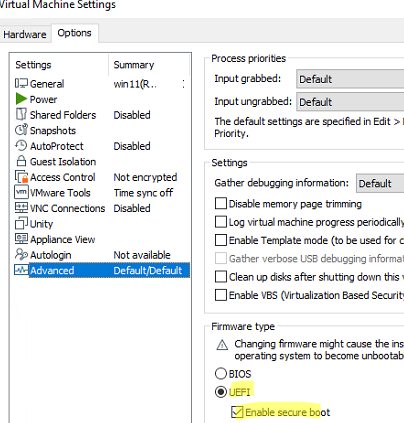Select the Unity settings row
404x423 pixels.
tap(102, 224)
